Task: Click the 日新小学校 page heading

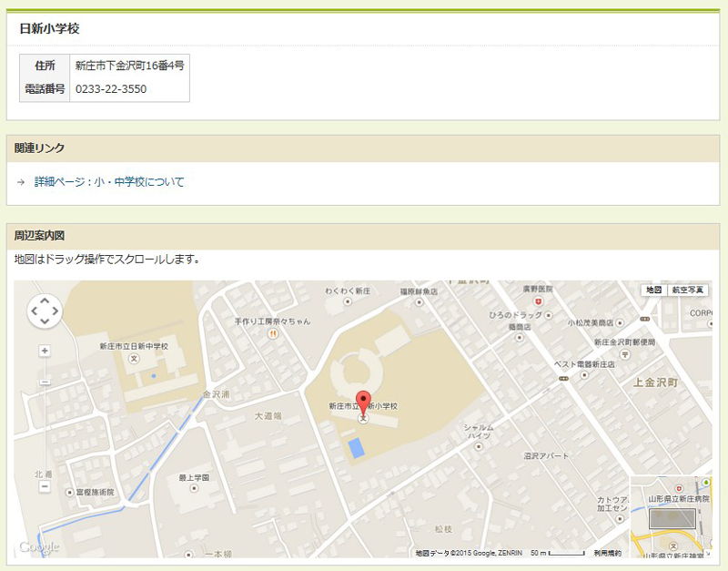Action: 50,29
